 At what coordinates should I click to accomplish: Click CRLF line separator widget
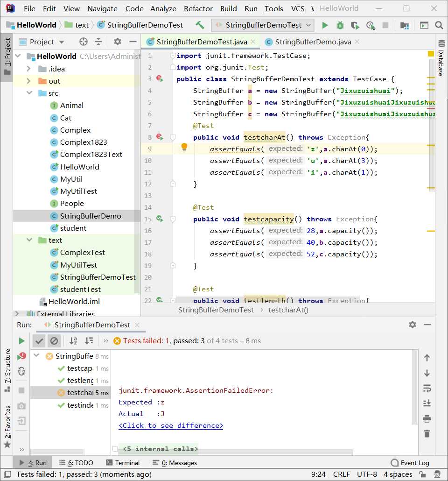(x=341, y=474)
